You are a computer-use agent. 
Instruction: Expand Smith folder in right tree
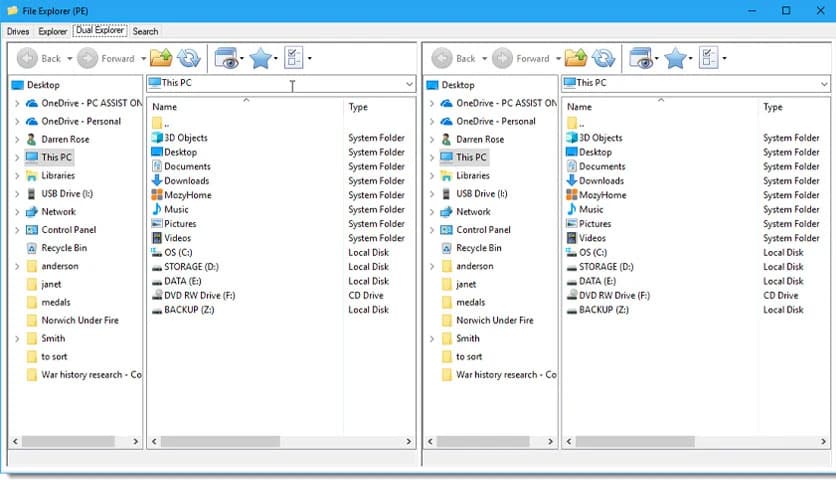432,338
